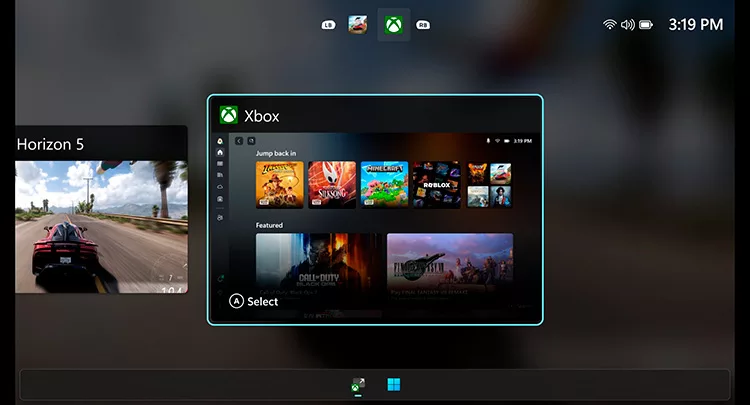Open the Indiana Jones game tile
750x405 pixels.
click(280, 185)
